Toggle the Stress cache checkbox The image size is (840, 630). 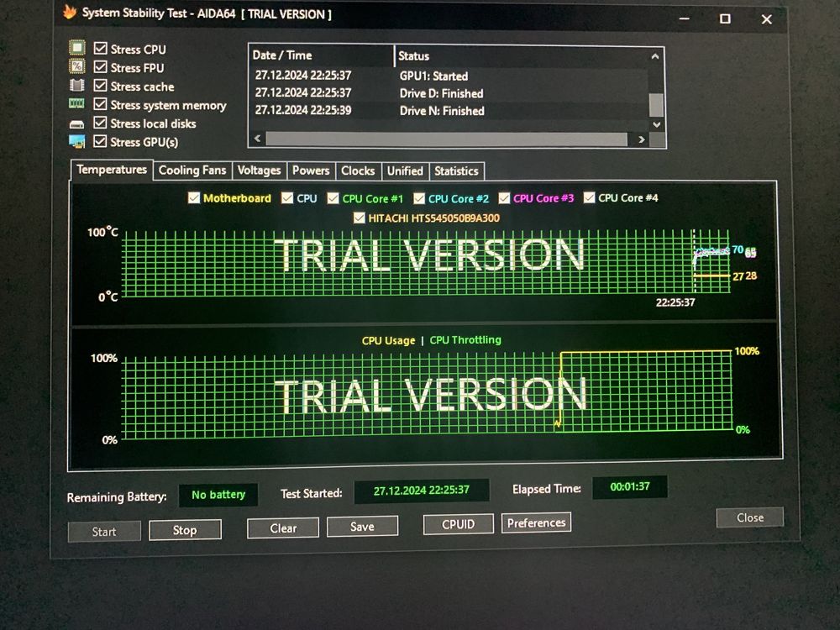click(100, 85)
